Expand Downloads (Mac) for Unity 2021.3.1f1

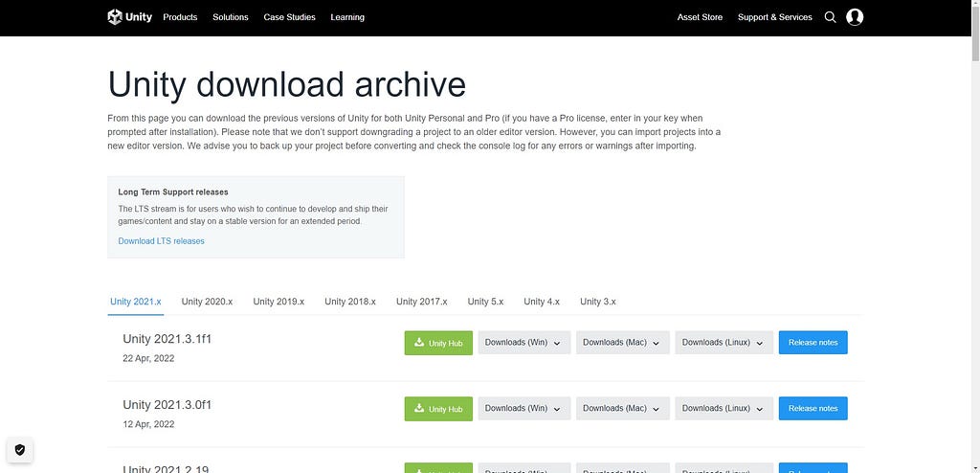coord(623,343)
